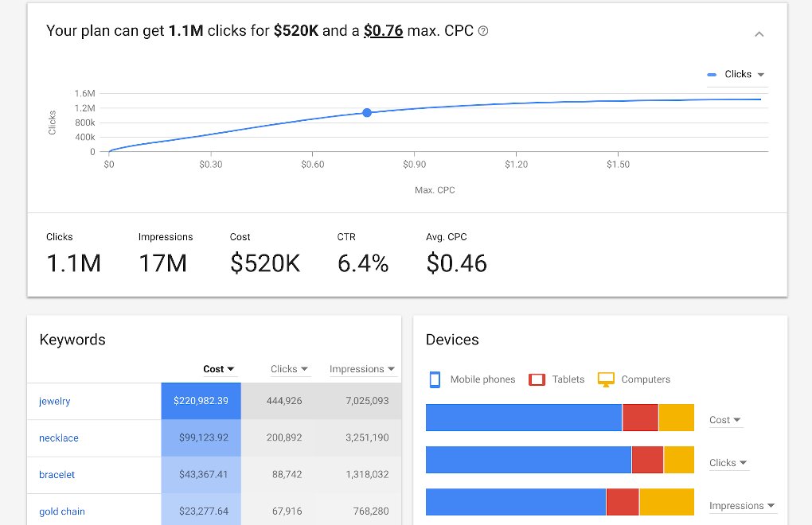Open the Cost dropdown in Devices panel
Image resolution: width=812 pixels, height=525 pixels.
click(725, 419)
